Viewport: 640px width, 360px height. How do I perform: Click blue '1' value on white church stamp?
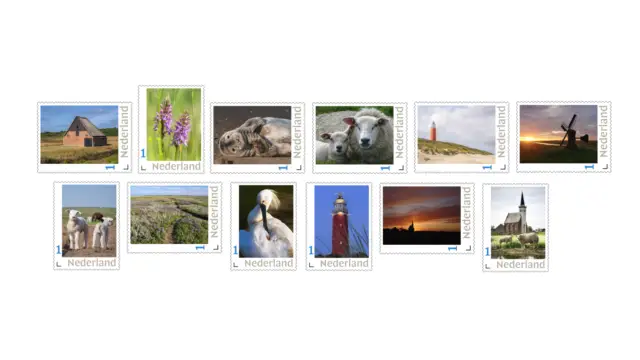click(487, 252)
